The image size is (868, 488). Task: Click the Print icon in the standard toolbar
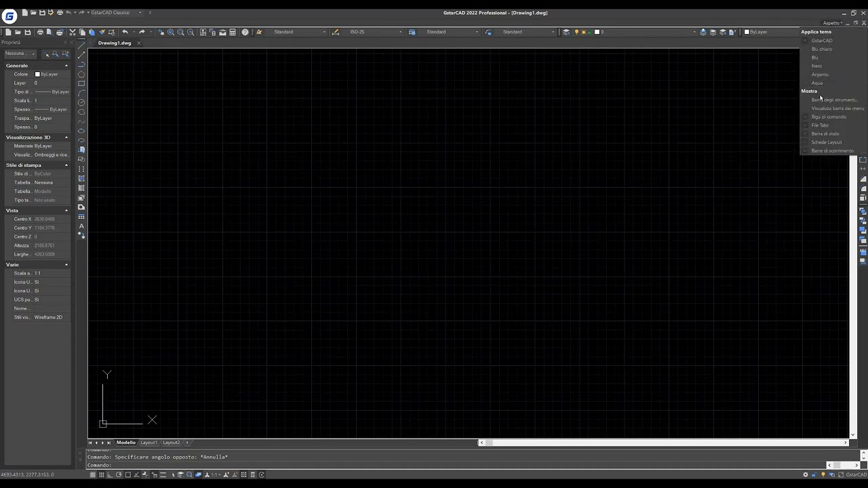tap(40, 32)
